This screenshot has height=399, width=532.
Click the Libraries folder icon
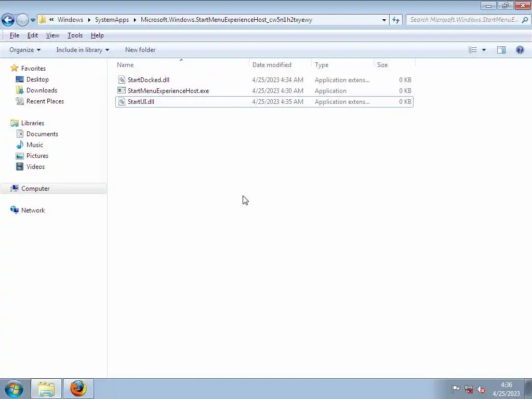[14, 123]
